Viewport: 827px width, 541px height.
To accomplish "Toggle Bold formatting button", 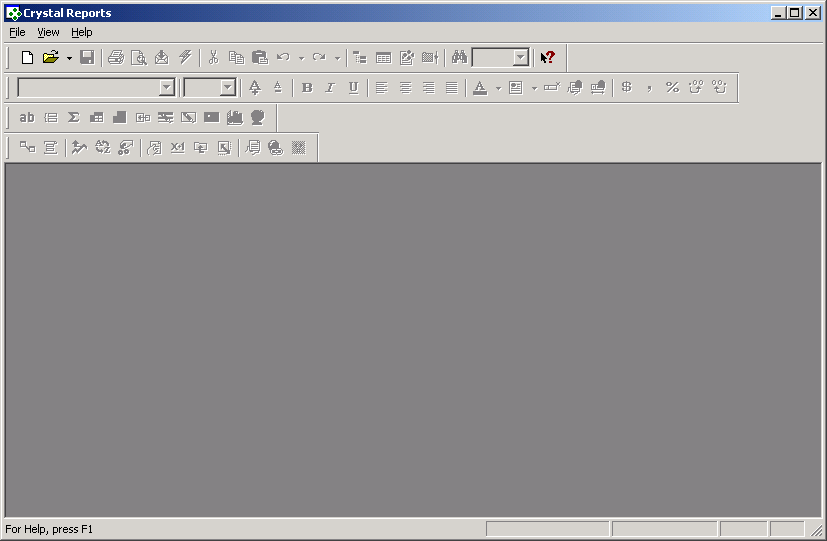I will 307,88.
